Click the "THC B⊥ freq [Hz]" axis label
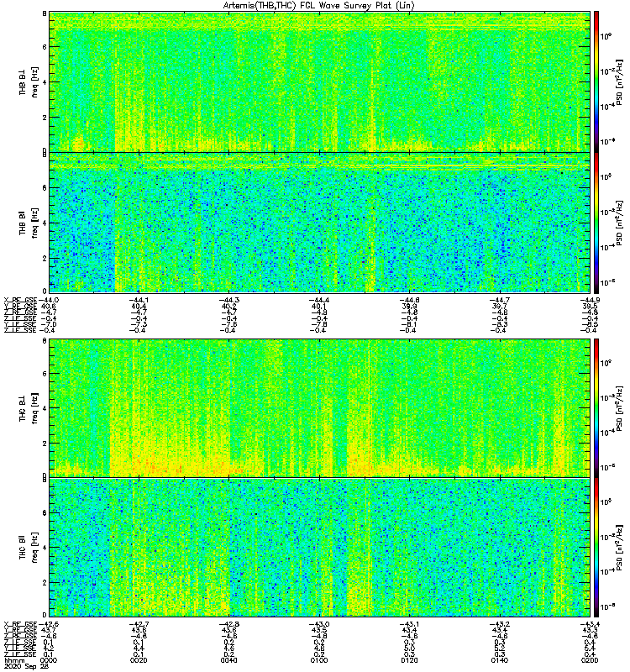Image resolution: width=630 pixels, height=672 pixels. click(29, 407)
